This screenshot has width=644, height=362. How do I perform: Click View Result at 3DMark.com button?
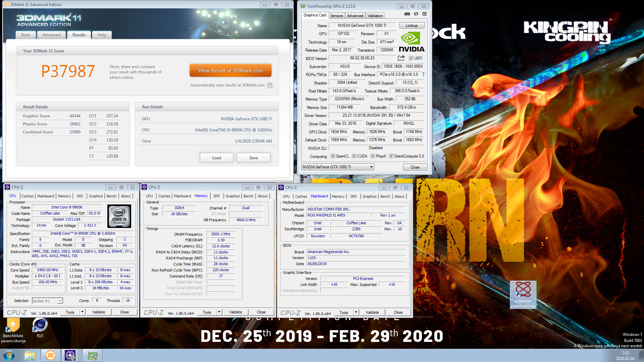pos(230,70)
